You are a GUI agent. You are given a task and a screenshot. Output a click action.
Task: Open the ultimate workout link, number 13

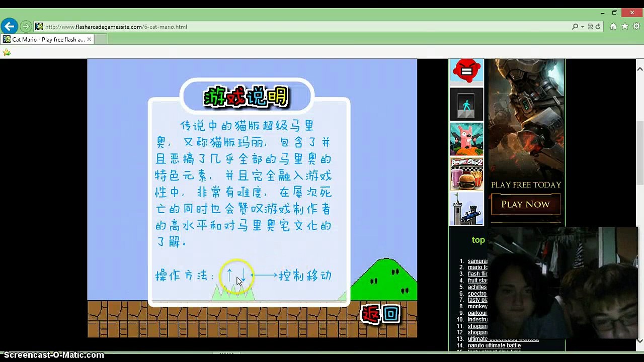click(x=503, y=339)
